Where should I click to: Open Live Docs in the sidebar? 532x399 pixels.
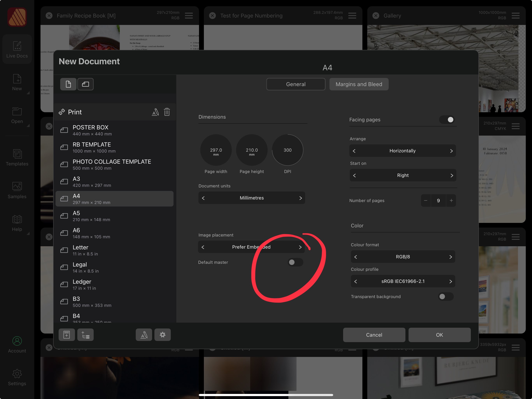coord(17,49)
